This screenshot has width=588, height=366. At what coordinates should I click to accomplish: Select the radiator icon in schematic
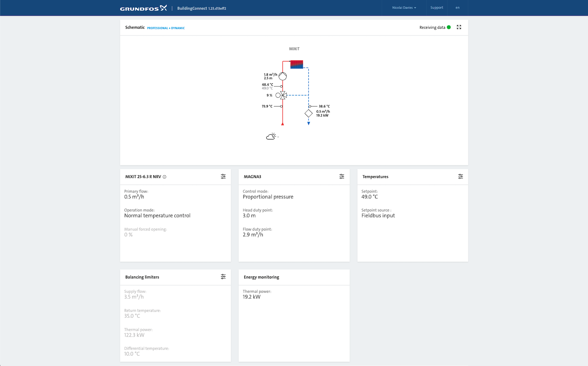point(296,64)
